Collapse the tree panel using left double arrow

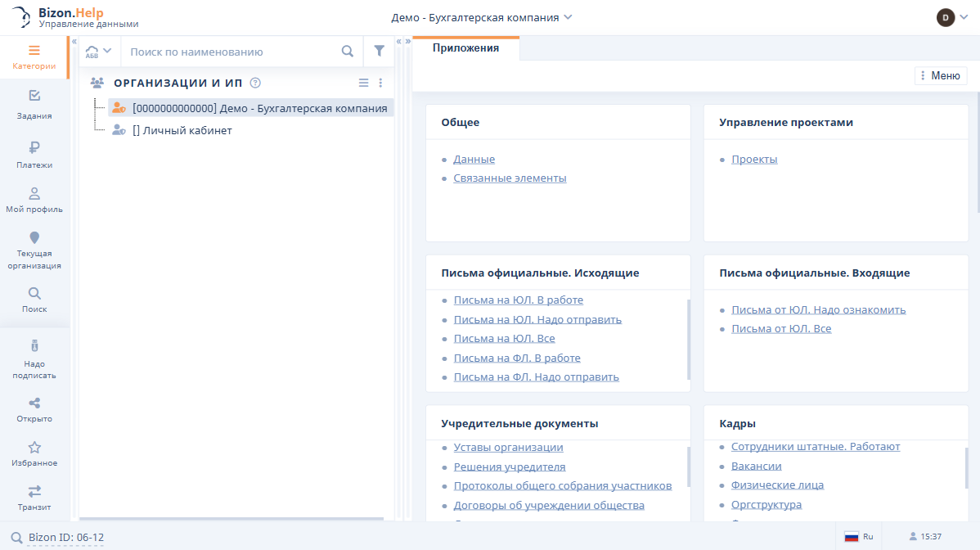(x=398, y=41)
